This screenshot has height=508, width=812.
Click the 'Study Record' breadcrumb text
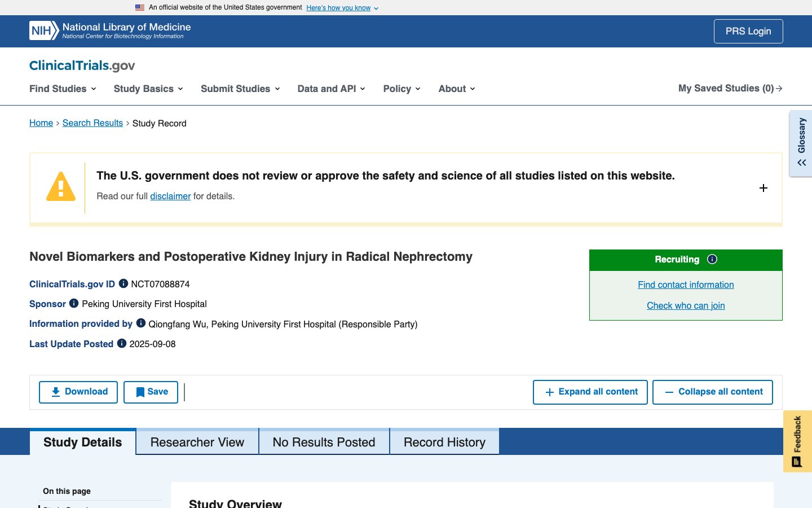[159, 123]
